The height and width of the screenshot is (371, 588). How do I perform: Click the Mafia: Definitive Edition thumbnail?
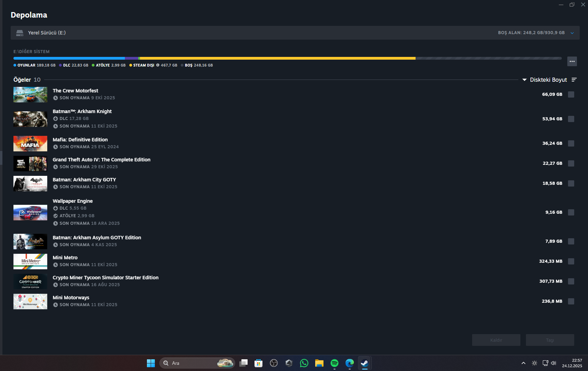pyautogui.click(x=30, y=143)
